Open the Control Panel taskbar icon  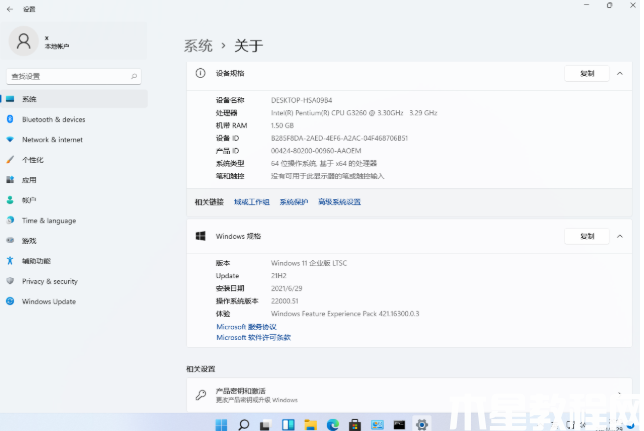(377, 424)
